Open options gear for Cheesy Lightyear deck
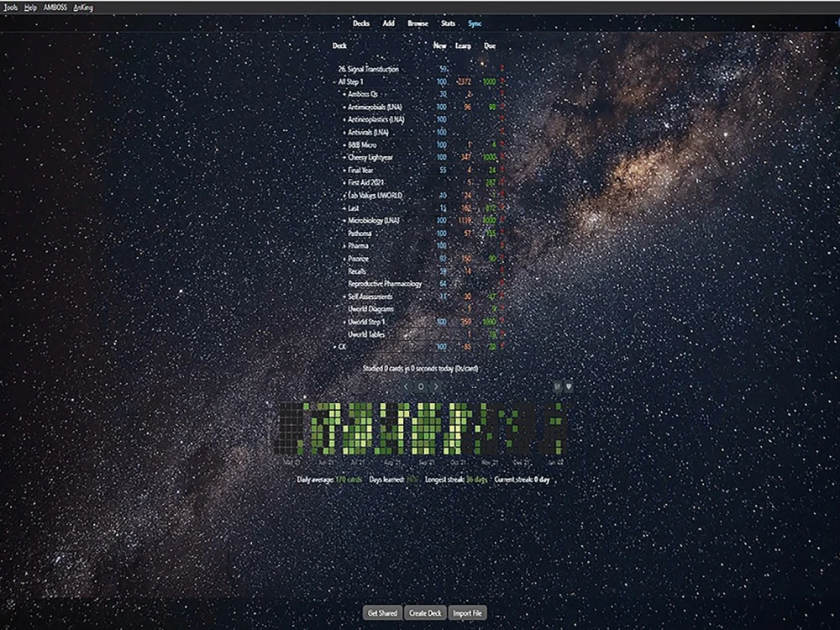 click(502, 158)
